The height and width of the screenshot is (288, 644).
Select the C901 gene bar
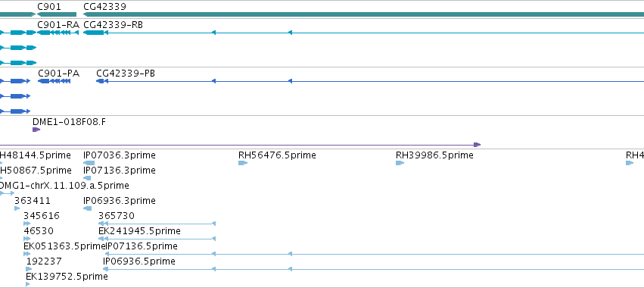pos(57,14)
